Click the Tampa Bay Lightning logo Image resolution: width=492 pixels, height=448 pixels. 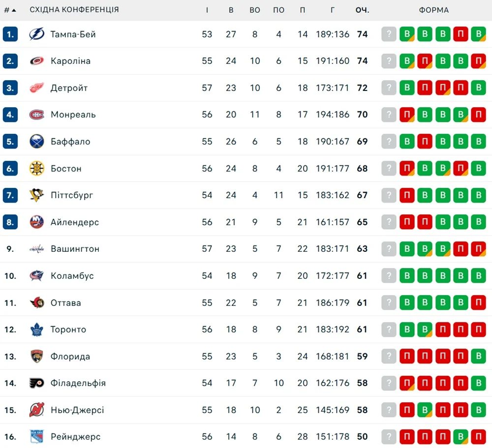(37, 34)
